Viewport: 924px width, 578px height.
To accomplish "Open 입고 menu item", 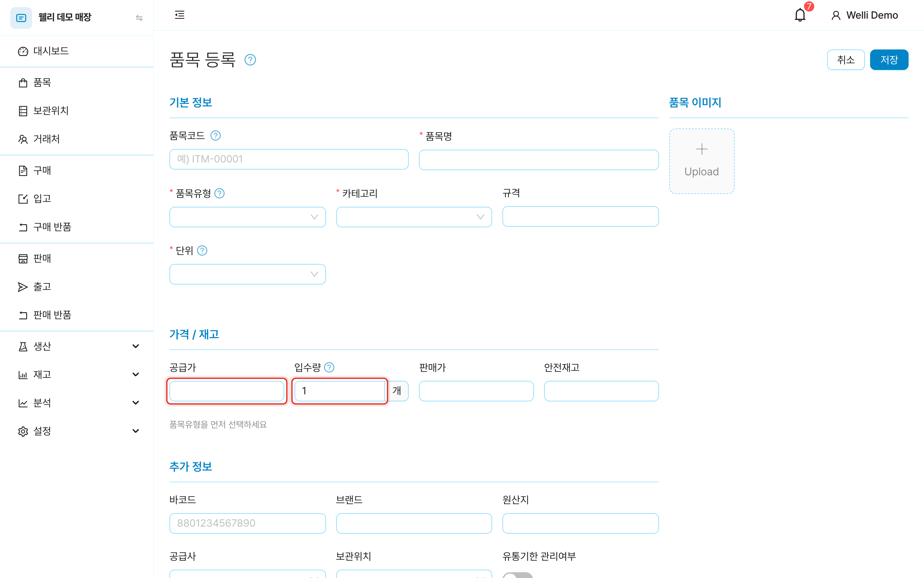I will coord(77,199).
